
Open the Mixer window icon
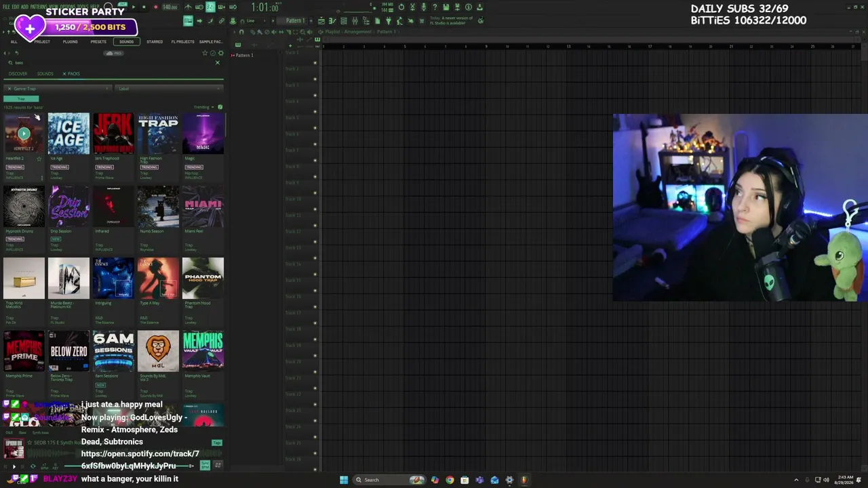click(355, 21)
